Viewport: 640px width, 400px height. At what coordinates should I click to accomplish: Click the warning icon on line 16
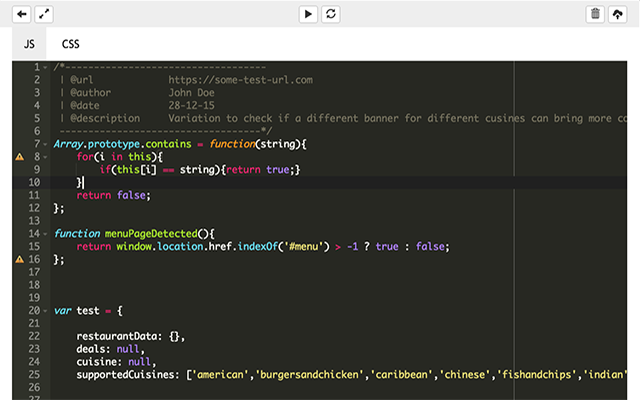click(20, 259)
